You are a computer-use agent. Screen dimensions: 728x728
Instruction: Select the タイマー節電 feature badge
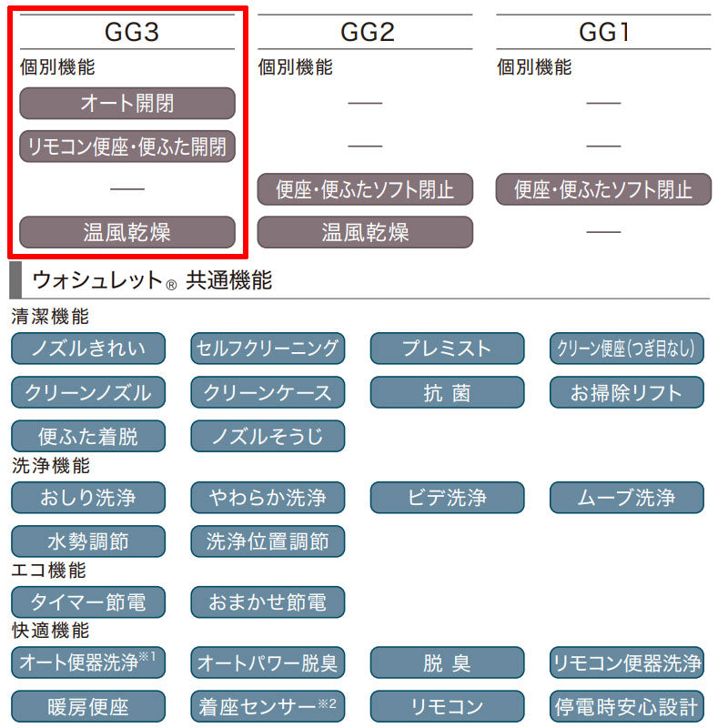88,602
